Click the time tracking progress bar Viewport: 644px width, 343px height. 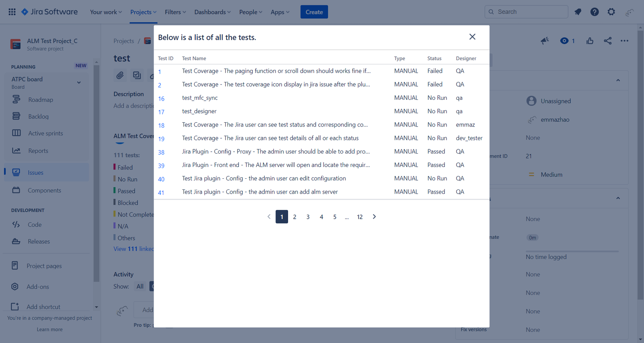point(572,251)
